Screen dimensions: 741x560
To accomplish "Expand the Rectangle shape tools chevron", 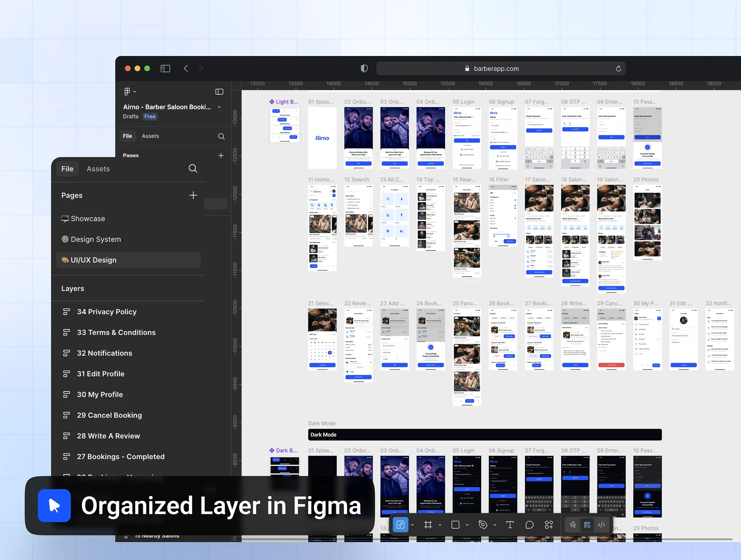I will pos(467,525).
